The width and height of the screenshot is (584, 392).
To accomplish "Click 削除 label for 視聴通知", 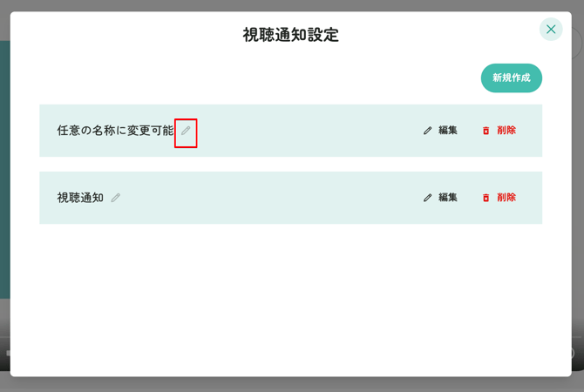I will [506, 198].
